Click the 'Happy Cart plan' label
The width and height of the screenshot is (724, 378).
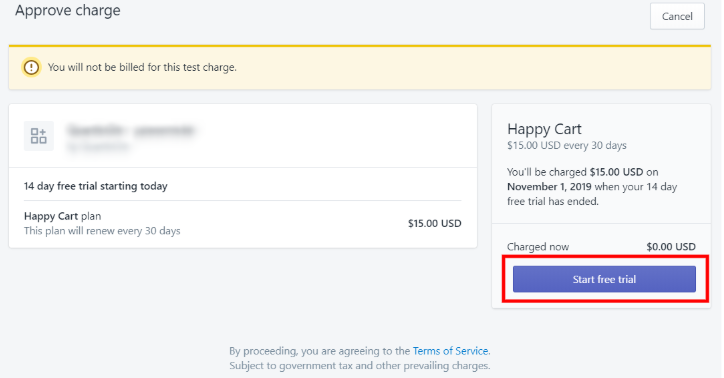click(62, 216)
